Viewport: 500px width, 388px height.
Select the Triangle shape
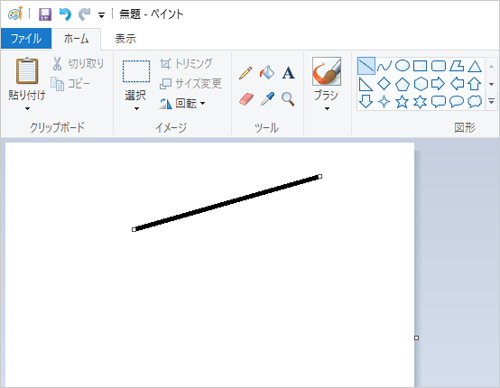475,66
